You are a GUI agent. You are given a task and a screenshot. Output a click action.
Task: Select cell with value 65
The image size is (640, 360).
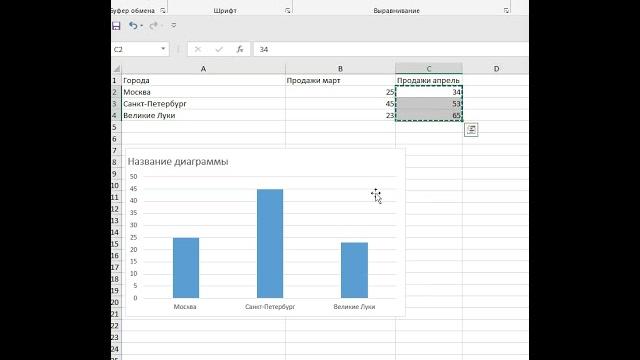pyautogui.click(x=429, y=116)
